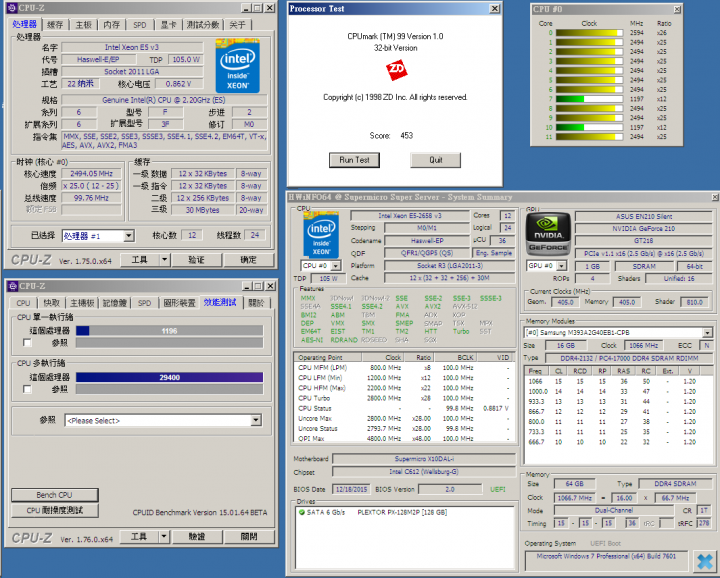The height and width of the screenshot is (578, 720).
Task: Toggle single-thread reference checkbox
Action: click(x=27, y=342)
